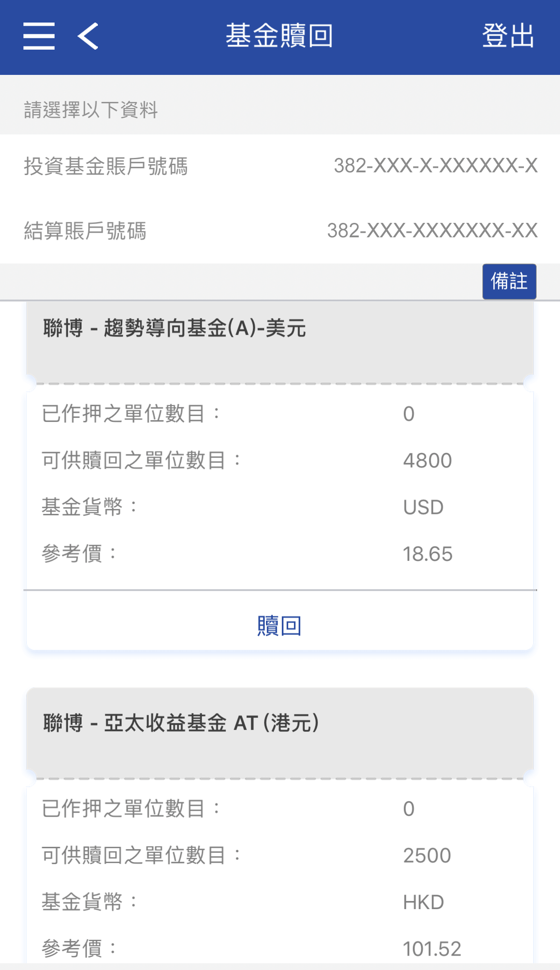Image resolution: width=560 pixels, height=970 pixels.
Task: Tap the 聯博 - 亞太收益基金 AT (港元) card header
Action: click(x=181, y=723)
